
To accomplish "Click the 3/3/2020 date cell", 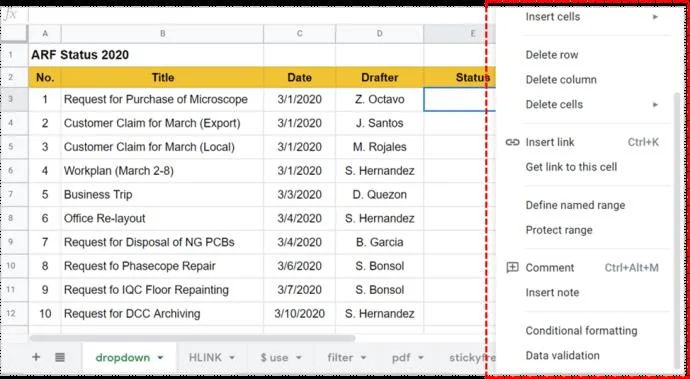I will (299, 195).
